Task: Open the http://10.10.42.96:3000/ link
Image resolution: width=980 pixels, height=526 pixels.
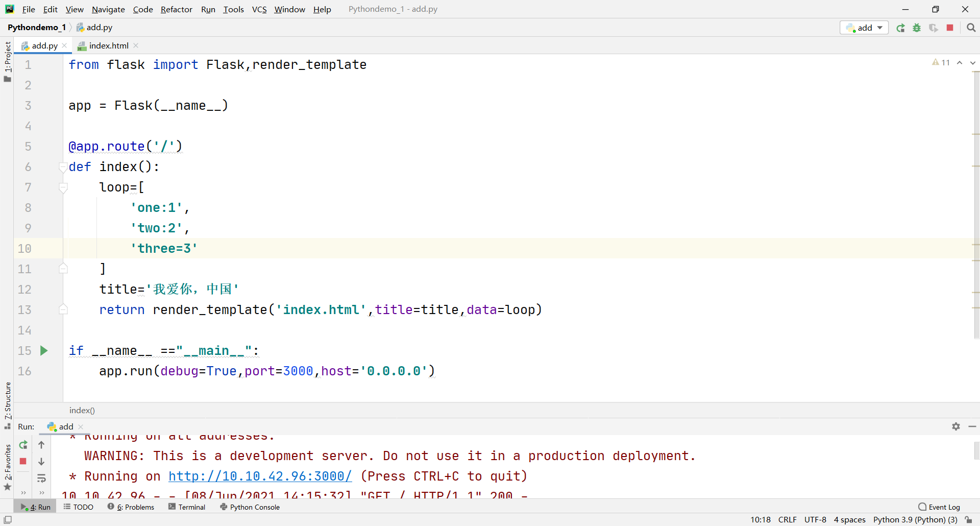Action: [260, 476]
